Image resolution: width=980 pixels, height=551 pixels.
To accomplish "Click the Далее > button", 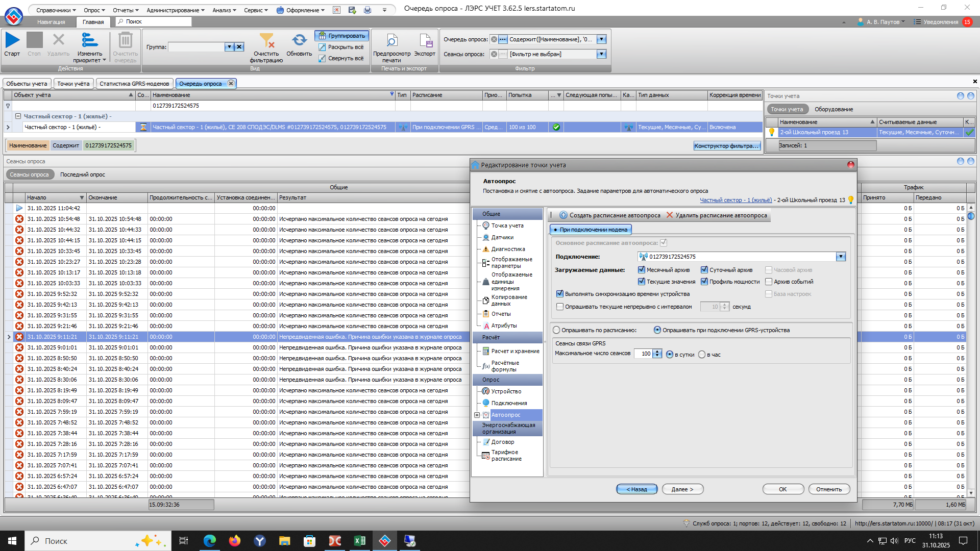I will (682, 489).
